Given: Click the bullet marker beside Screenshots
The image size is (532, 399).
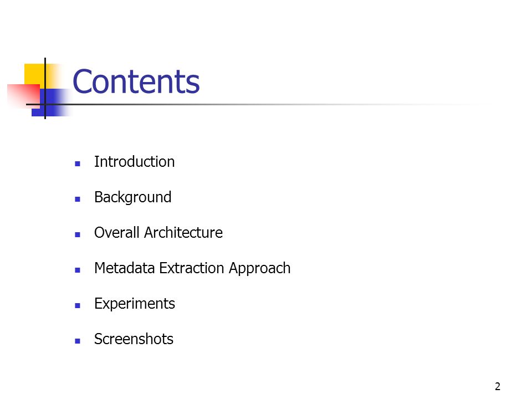Looking at the screenshot, I should (x=78, y=341).
